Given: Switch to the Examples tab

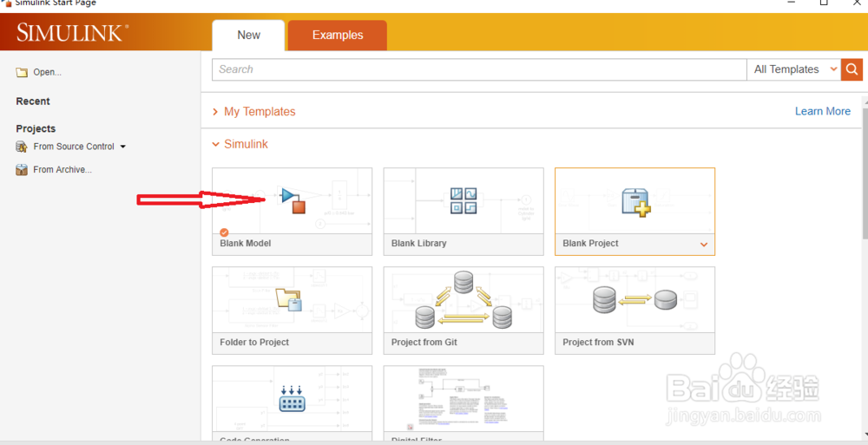Looking at the screenshot, I should pyautogui.click(x=337, y=36).
